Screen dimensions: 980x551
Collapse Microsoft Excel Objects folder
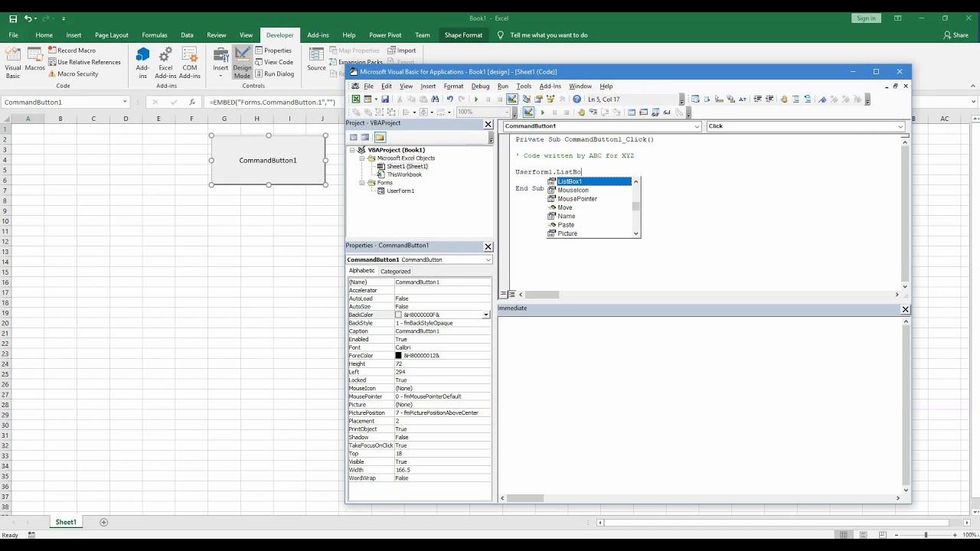click(x=362, y=158)
